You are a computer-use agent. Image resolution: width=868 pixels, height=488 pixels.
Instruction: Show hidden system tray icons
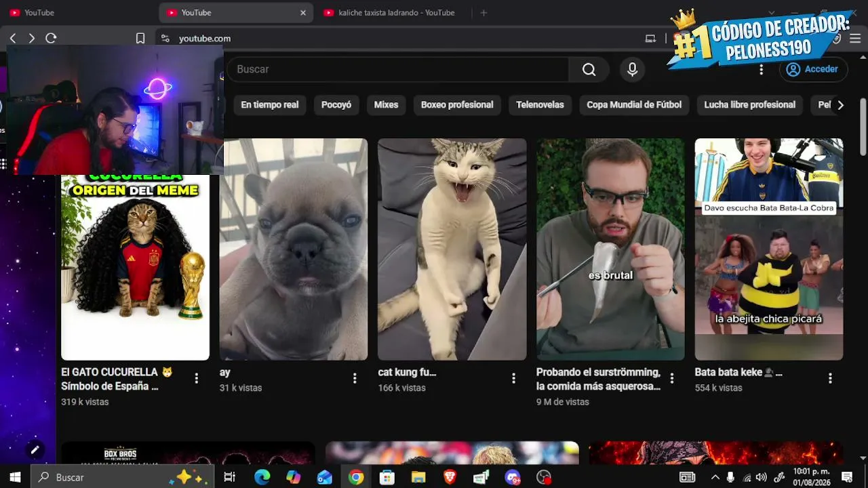click(x=715, y=477)
